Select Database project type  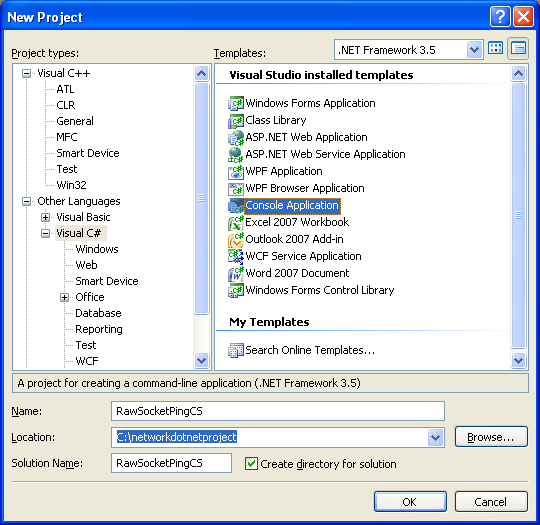pyautogui.click(x=98, y=313)
